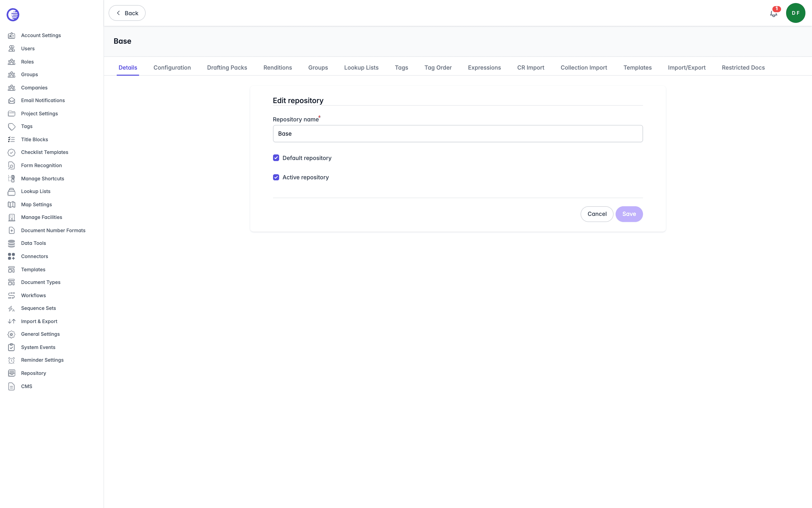812x508 pixels.
Task: Click the Map Settings icon
Action: click(x=11, y=205)
